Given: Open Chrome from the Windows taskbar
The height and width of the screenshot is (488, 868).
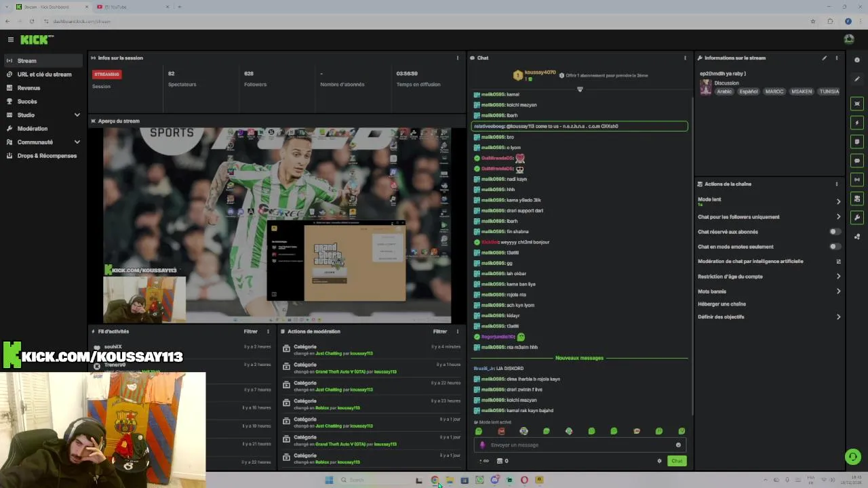Looking at the screenshot, I should [x=435, y=480].
